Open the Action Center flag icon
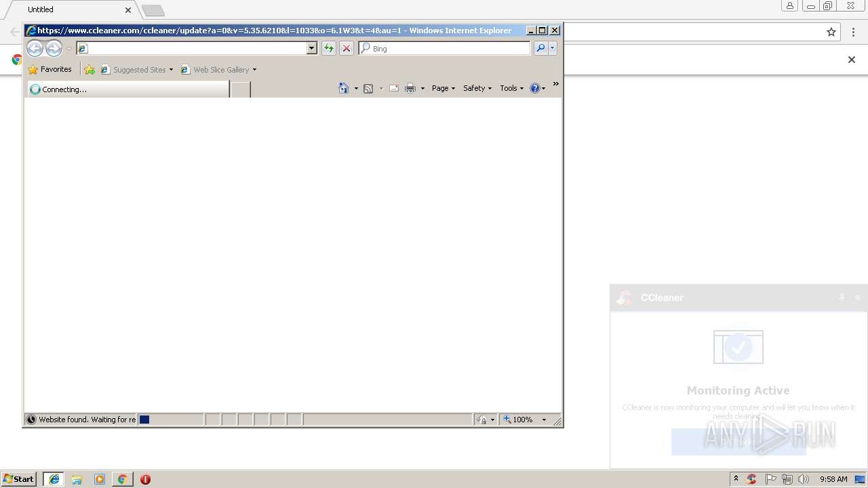Screen dimensions: 868x488 coord(771,479)
